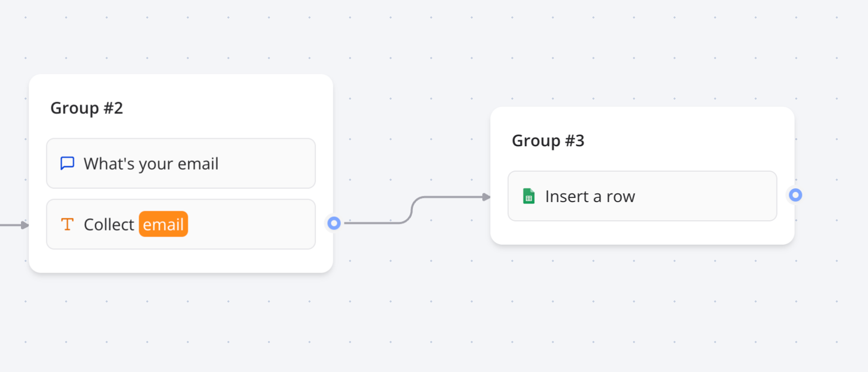This screenshot has width=868, height=372.
Task: Click Group #3's blue output endpoint
Action: (795, 195)
